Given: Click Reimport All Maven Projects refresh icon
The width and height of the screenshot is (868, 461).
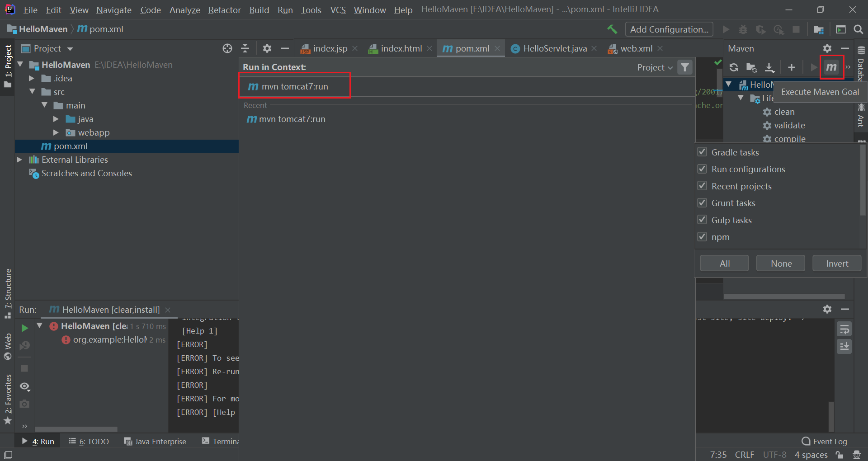Looking at the screenshot, I should 734,67.
